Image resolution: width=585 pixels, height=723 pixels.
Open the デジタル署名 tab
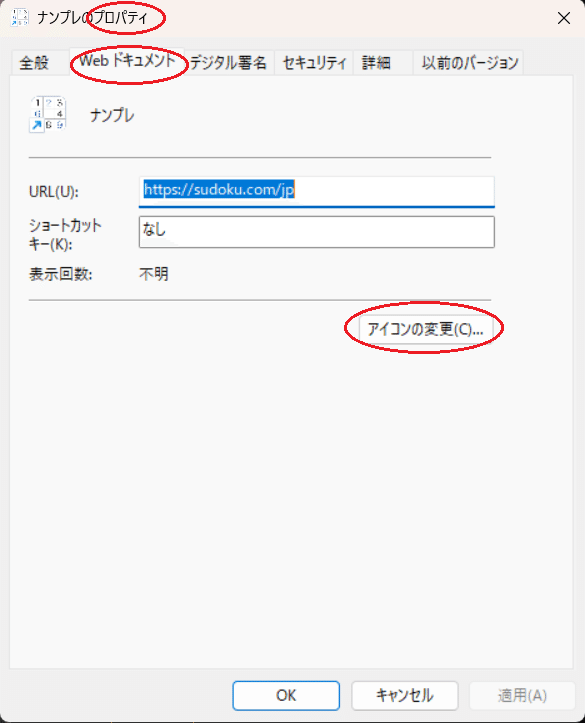point(229,63)
